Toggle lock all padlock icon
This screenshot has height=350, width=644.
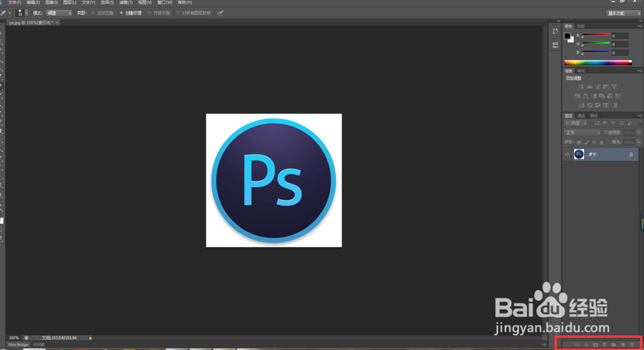[601, 142]
